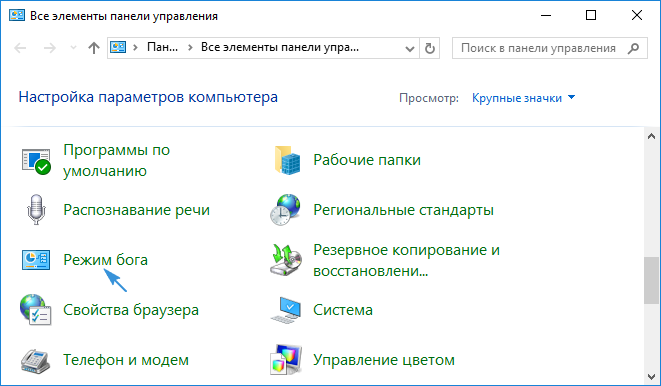661x386 pixels.
Task: Click the magnifier icon in search box
Action: (633, 48)
